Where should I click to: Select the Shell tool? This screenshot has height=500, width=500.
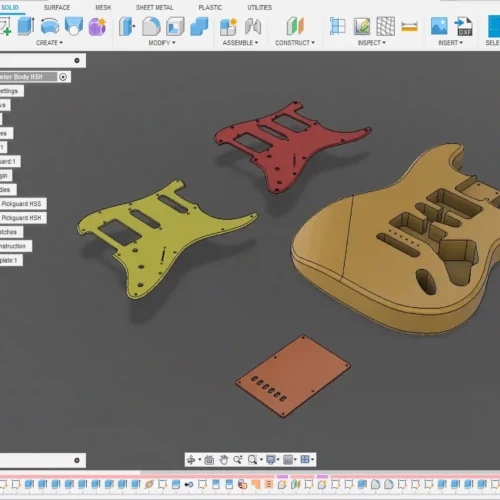pyautogui.click(x=175, y=26)
